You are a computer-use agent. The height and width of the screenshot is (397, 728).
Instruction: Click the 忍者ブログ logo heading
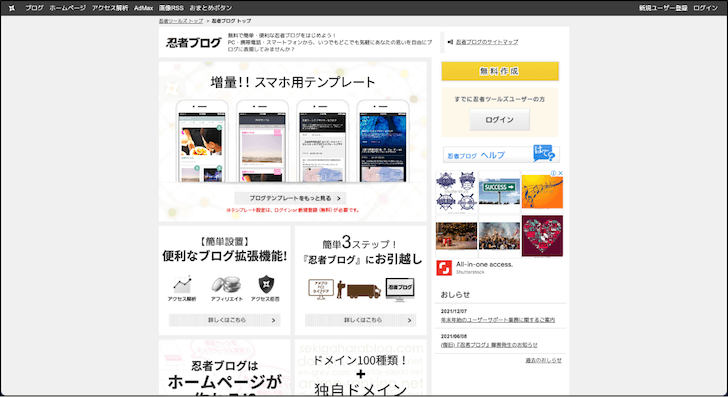pyautogui.click(x=194, y=43)
